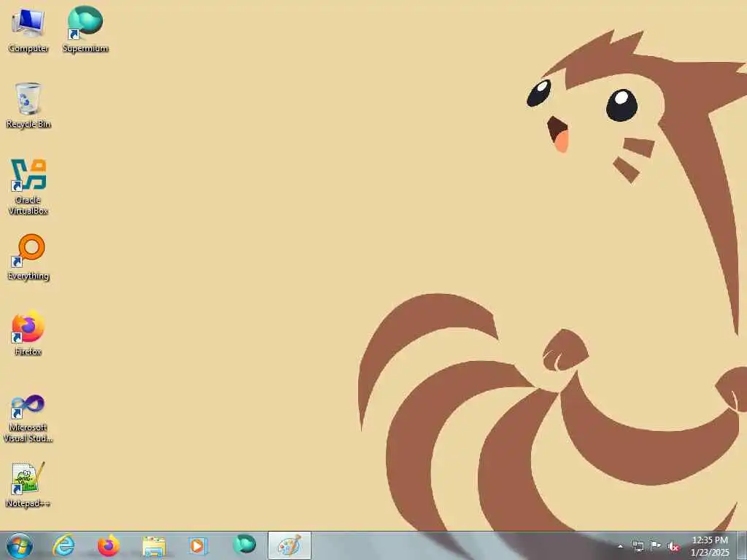Open the Action Center flag icon
The image size is (747, 560).
(x=656, y=546)
